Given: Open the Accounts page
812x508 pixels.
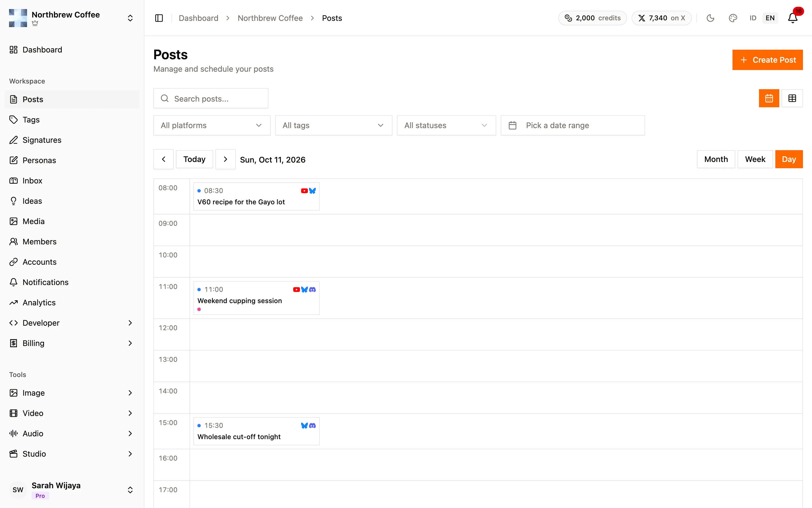Looking at the screenshot, I should (71, 262).
